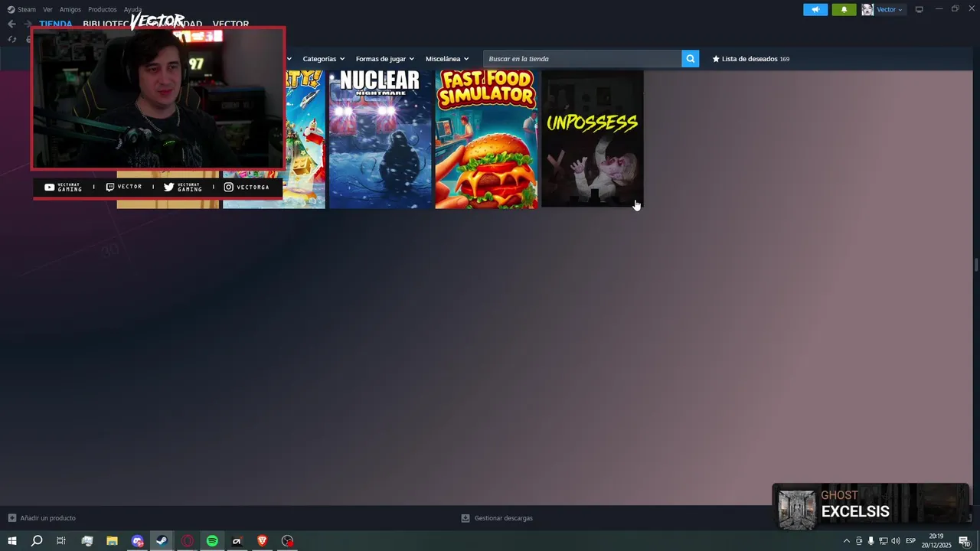Viewport: 980px width, 551px height.
Task: Open the Windows Start menu
Action: click(x=11, y=541)
